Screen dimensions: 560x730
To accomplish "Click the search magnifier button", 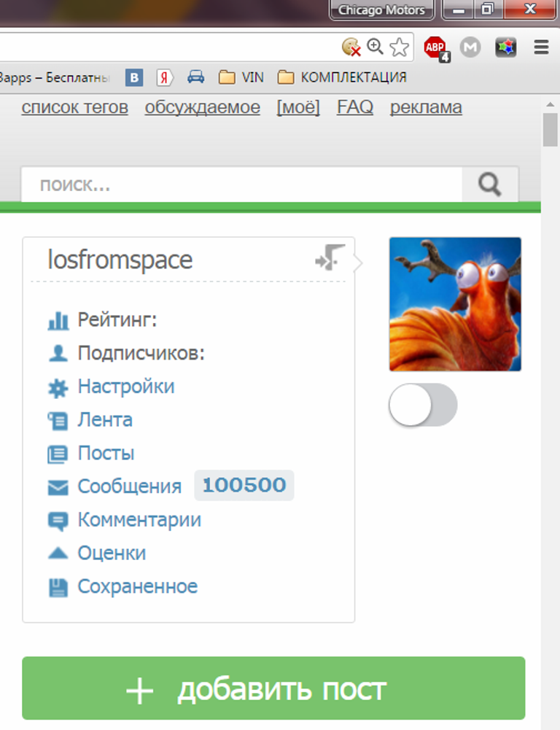I will tap(490, 185).
